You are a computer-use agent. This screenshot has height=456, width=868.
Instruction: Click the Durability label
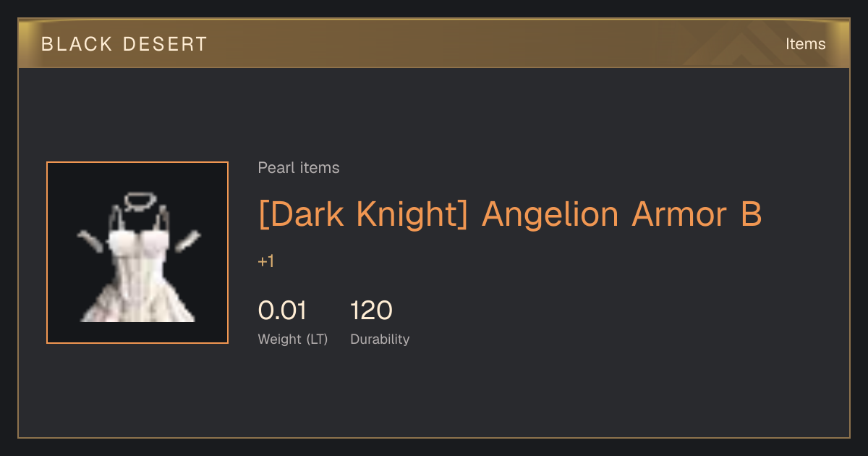pyautogui.click(x=380, y=339)
